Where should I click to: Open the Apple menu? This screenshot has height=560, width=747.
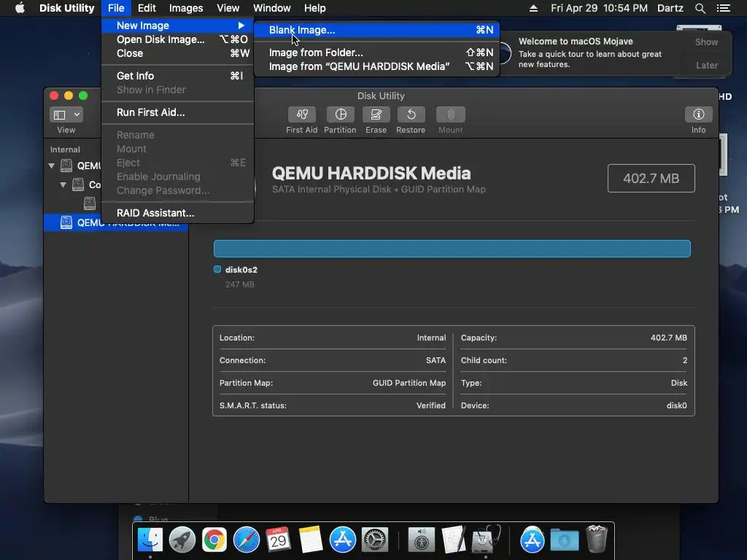tap(20, 8)
